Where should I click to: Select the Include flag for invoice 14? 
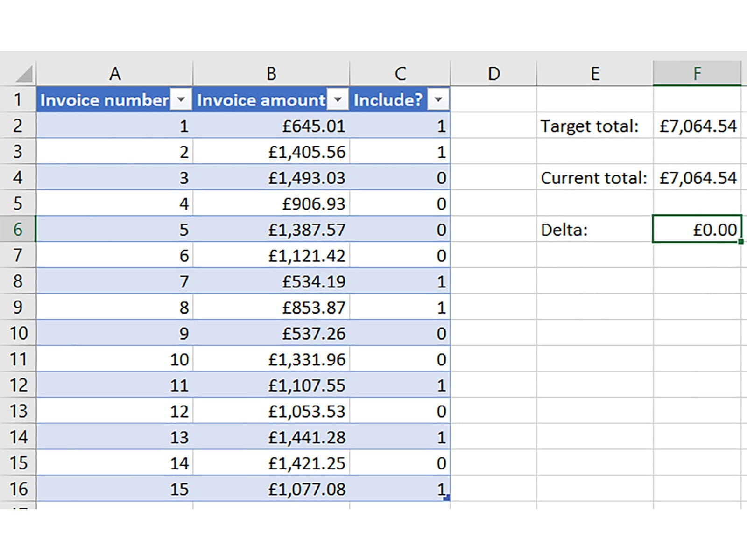point(400,463)
